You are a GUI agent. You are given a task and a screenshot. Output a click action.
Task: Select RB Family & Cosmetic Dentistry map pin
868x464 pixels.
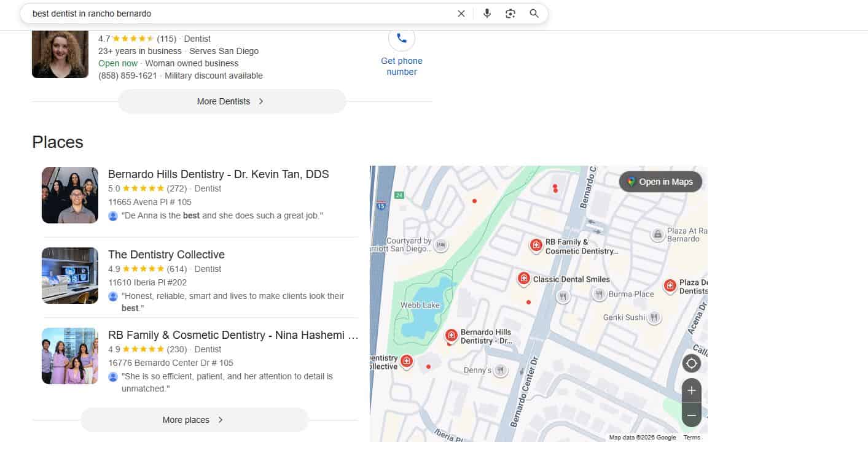[x=536, y=246]
